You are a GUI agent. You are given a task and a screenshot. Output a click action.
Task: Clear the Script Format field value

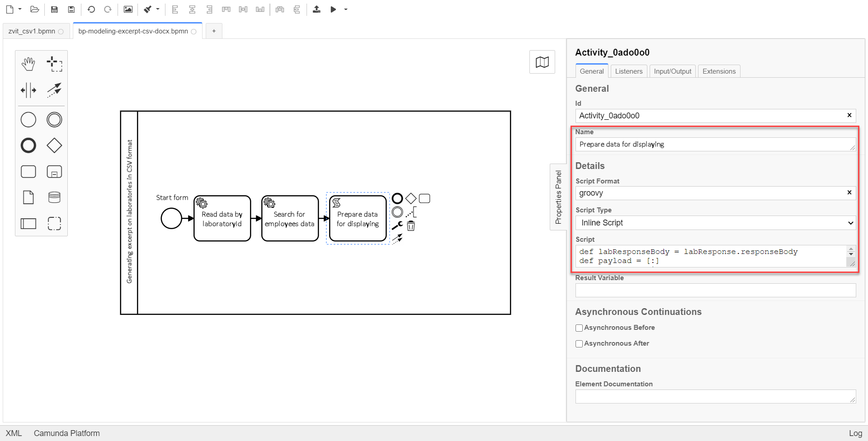[x=849, y=192]
